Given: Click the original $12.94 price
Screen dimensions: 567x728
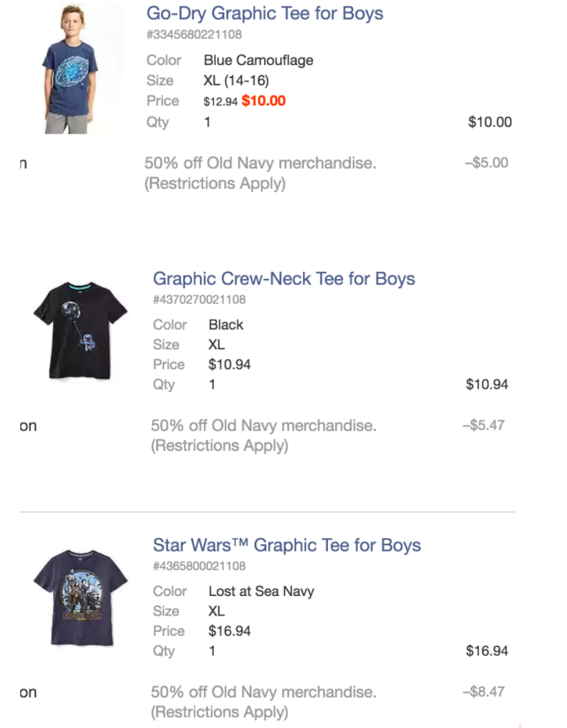Looking at the screenshot, I should click(220, 102).
